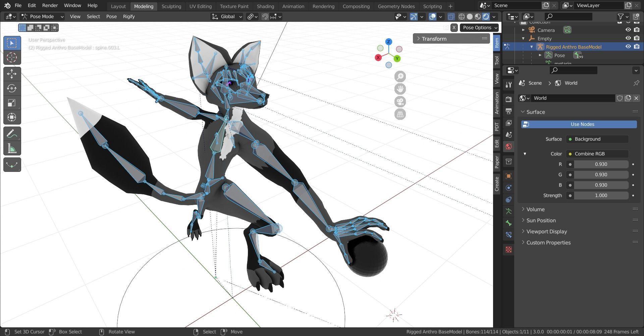Collapse the Surface panel
This screenshot has height=336, width=644.
(x=535, y=112)
